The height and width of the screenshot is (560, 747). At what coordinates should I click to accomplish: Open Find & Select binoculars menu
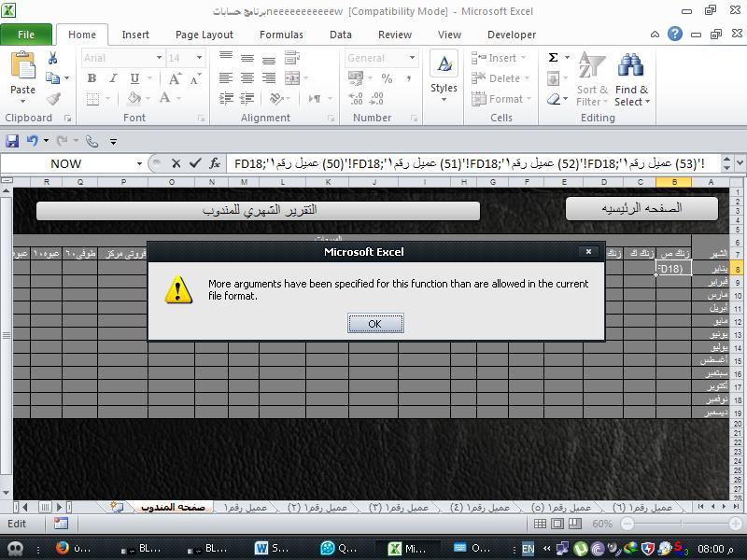click(631, 79)
